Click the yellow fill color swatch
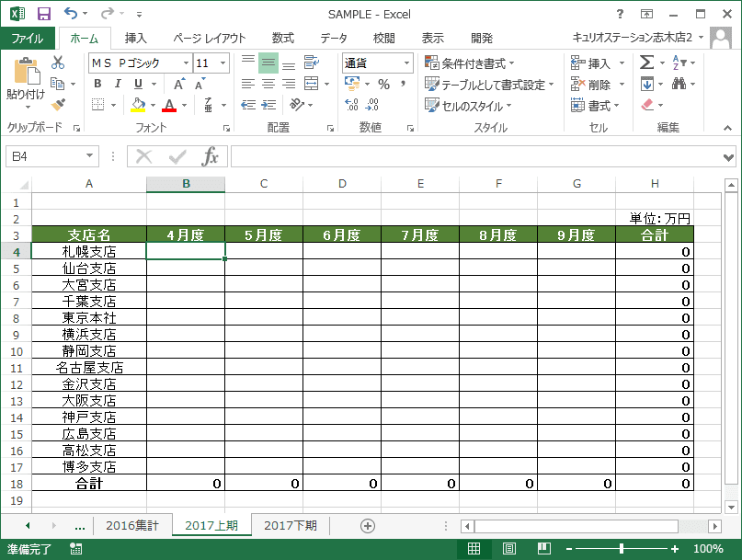 click(138, 105)
